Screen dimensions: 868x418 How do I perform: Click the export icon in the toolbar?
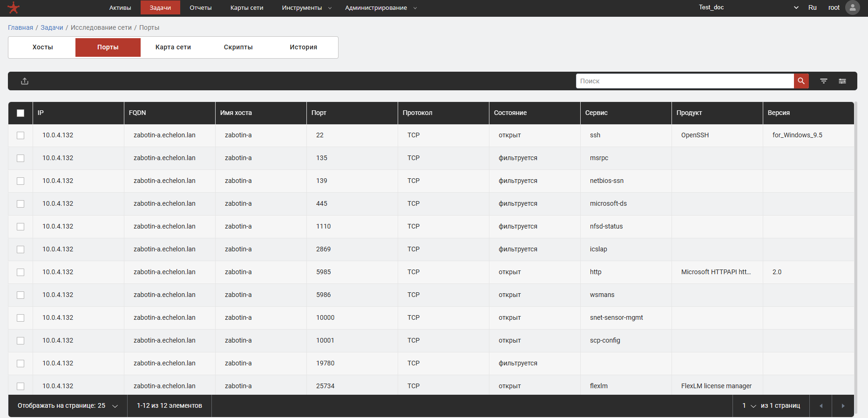pyautogui.click(x=25, y=81)
